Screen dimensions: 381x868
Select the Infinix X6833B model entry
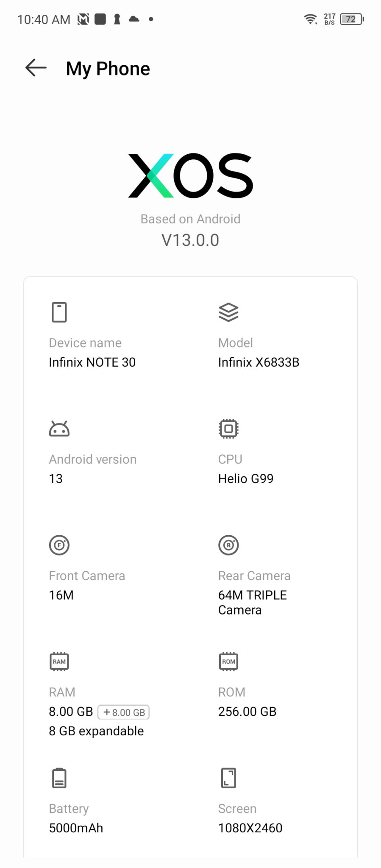coord(259,362)
